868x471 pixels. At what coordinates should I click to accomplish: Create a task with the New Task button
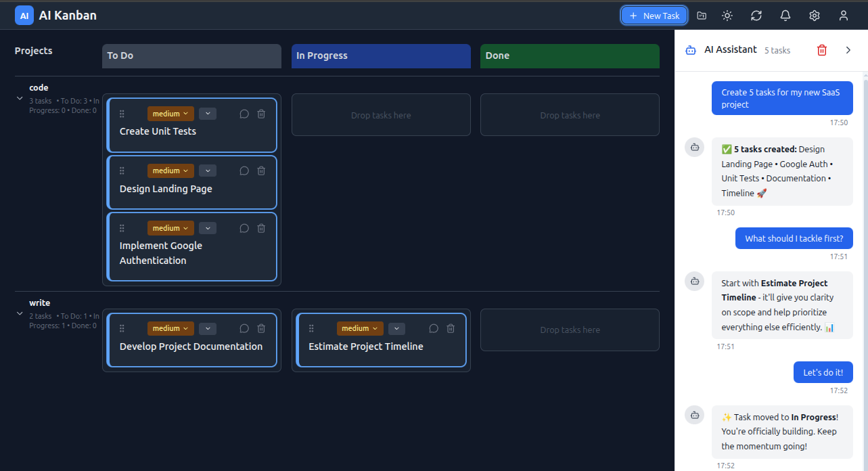click(654, 15)
